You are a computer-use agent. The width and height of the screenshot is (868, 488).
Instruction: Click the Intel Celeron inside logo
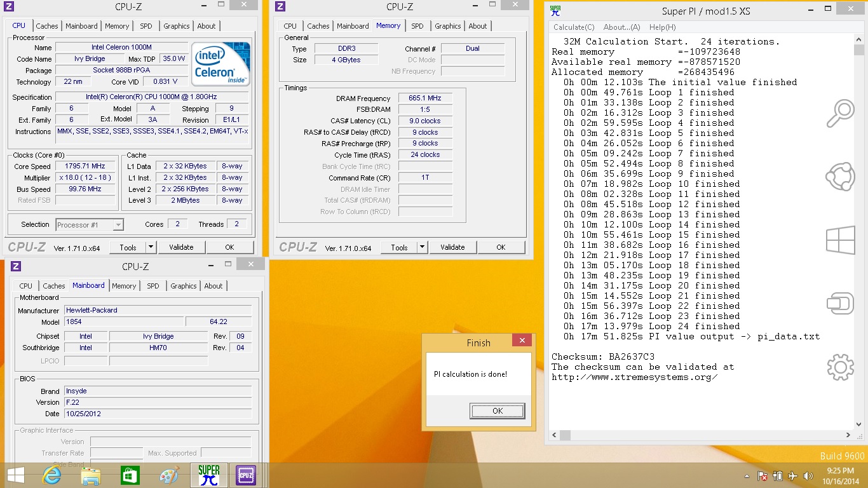(x=221, y=64)
